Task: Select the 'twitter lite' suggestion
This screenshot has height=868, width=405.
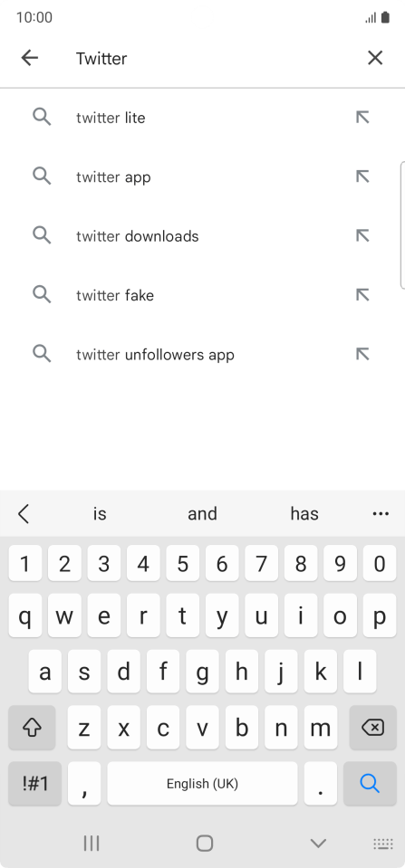Action: click(x=202, y=118)
